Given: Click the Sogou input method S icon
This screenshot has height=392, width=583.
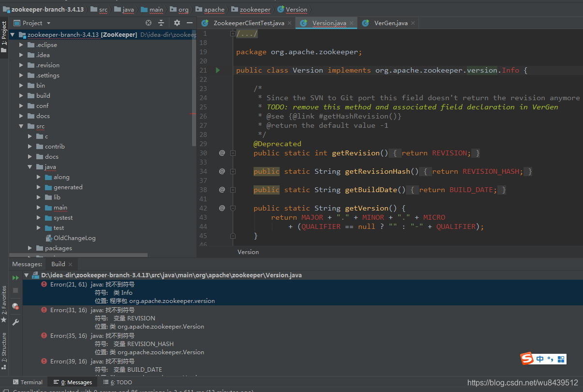Looking at the screenshot, I should point(527,359).
